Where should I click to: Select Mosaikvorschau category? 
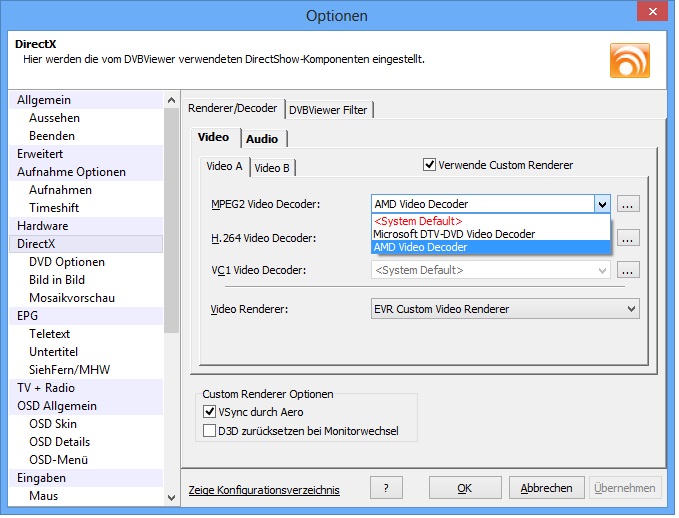[x=87, y=299]
